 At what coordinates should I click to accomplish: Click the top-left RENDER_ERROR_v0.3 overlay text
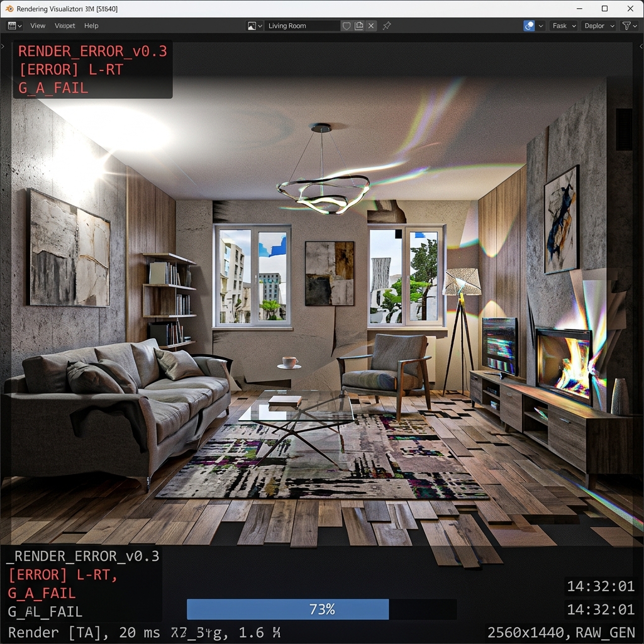coord(92,52)
